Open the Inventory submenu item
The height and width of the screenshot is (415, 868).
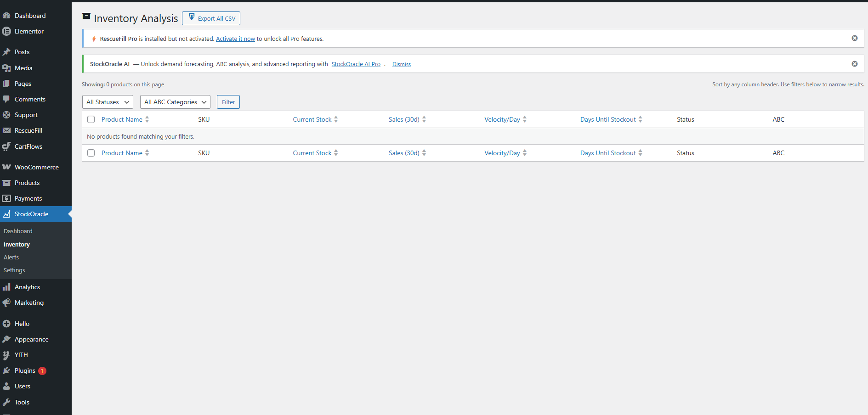click(x=17, y=244)
